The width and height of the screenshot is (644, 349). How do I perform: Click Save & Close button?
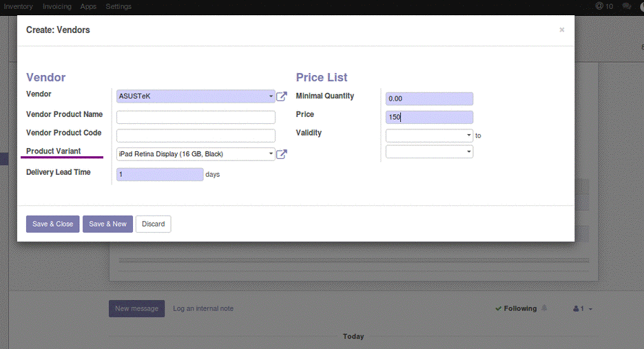tap(52, 224)
